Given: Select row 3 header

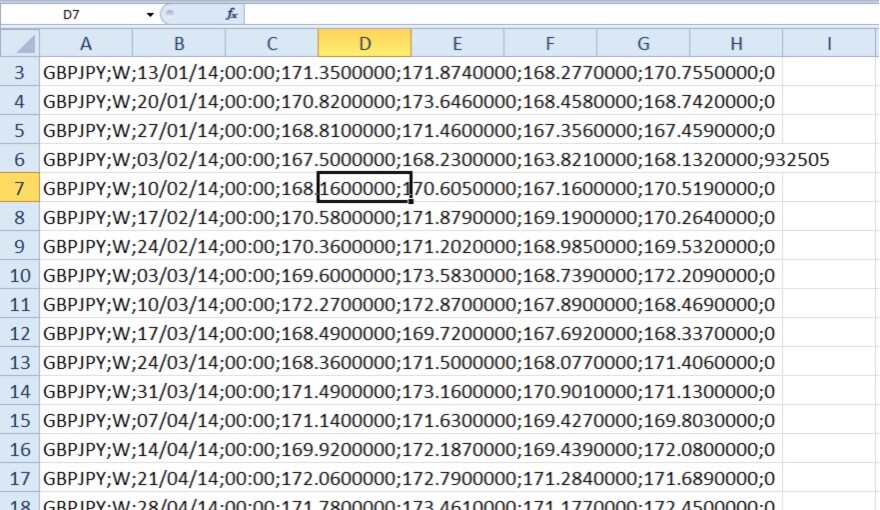Looking at the screenshot, I should (x=20, y=73).
